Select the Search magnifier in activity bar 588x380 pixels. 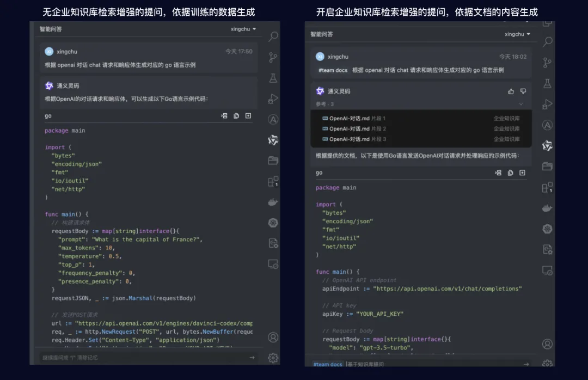[x=273, y=36]
